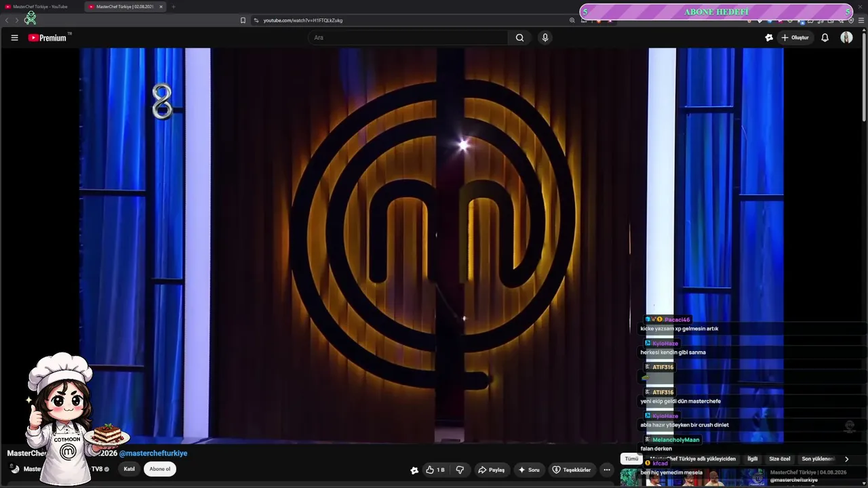
Task: Click chat message 'yeni ekip geldi dün masterchefe'
Action: pyautogui.click(x=680, y=401)
